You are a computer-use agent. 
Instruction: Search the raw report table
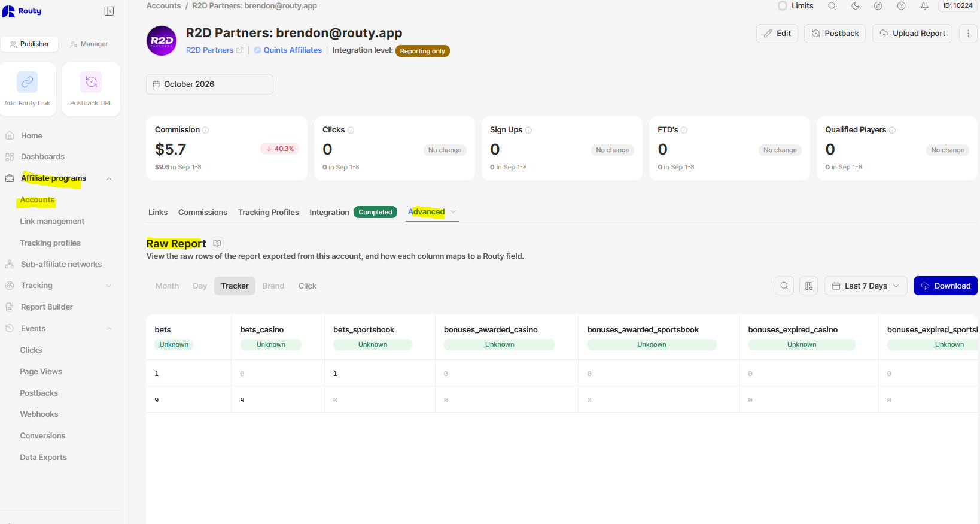(784, 286)
